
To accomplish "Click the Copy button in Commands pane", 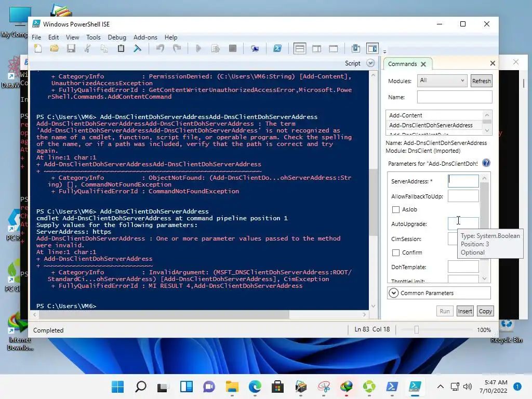I will 485,311.
